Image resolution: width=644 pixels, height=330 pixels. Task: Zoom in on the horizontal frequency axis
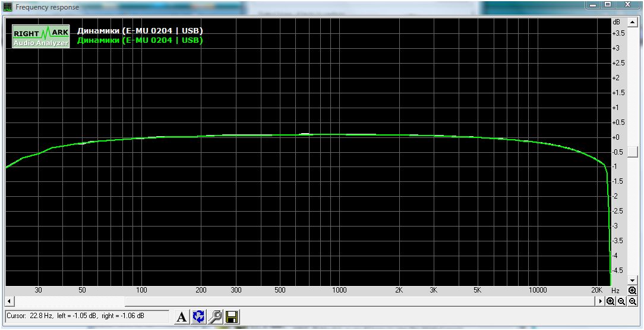[x=610, y=301]
